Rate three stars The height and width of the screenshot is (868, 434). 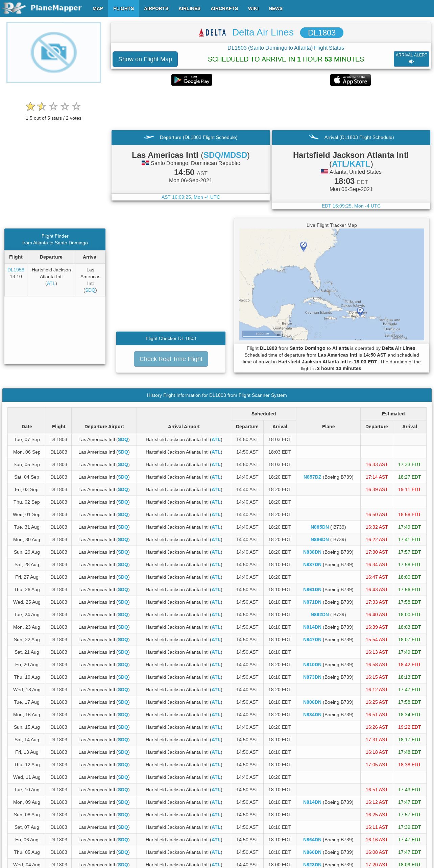[x=53, y=106]
